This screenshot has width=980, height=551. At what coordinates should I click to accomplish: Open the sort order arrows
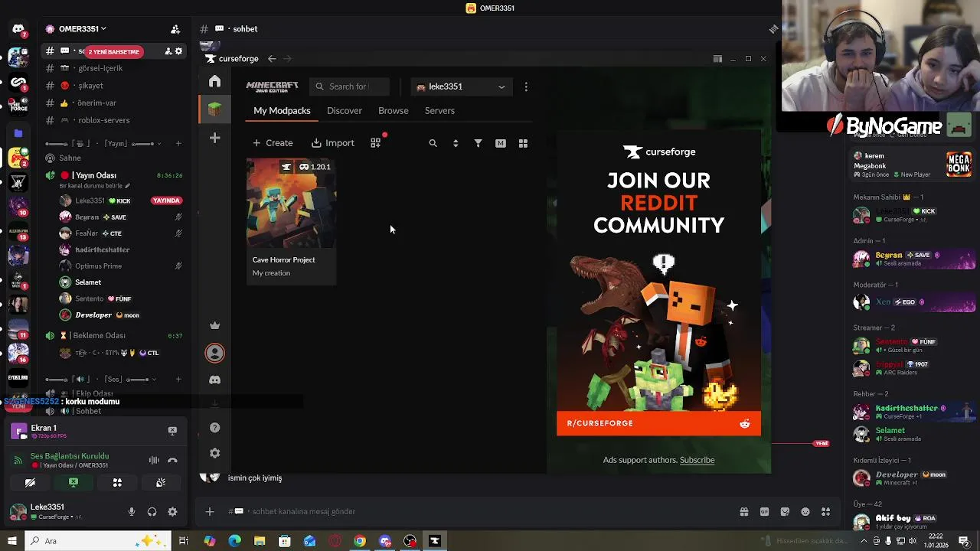pyautogui.click(x=456, y=143)
